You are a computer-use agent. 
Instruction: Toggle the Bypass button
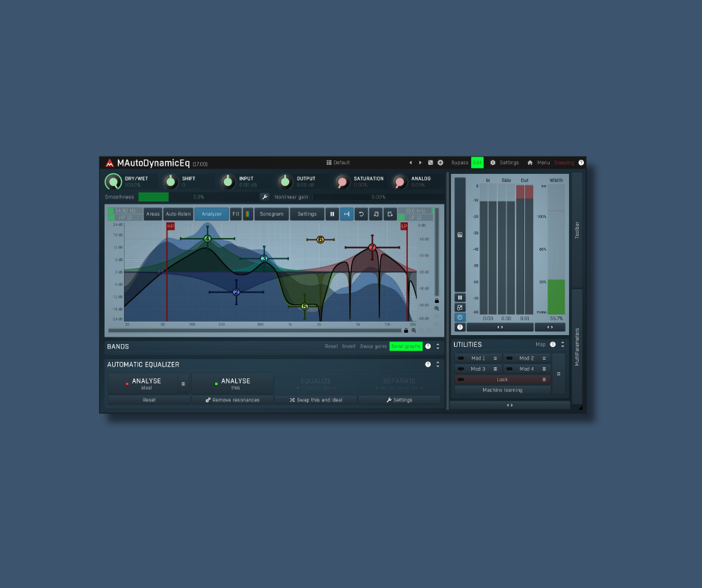[460, 163]
